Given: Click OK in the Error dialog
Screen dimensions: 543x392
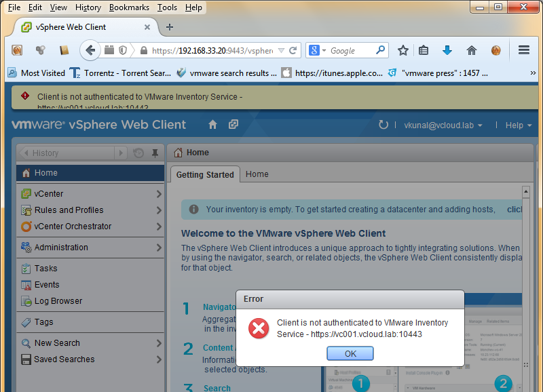Looking at the screenshot, I should (x=350, y=353).
